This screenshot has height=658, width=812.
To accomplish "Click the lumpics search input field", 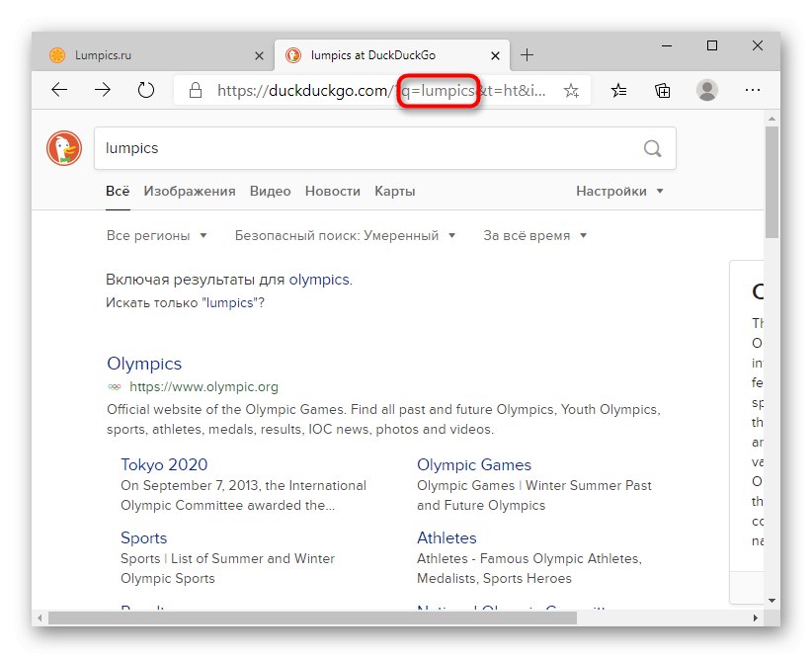I will (x=365, y=148).
